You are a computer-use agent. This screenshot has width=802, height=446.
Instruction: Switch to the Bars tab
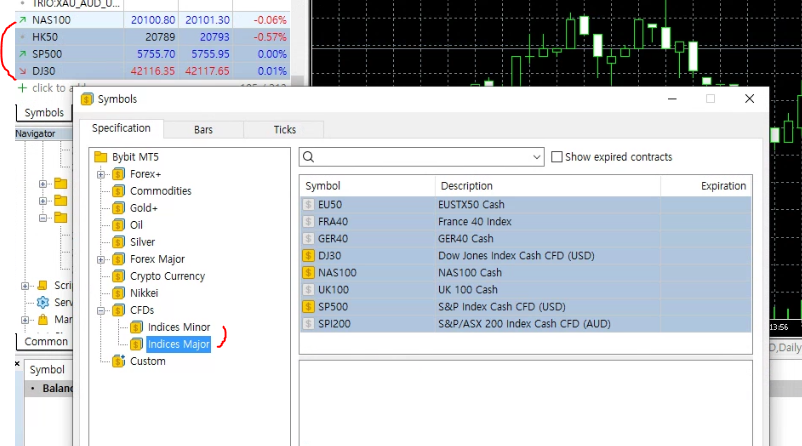[203, 130]
